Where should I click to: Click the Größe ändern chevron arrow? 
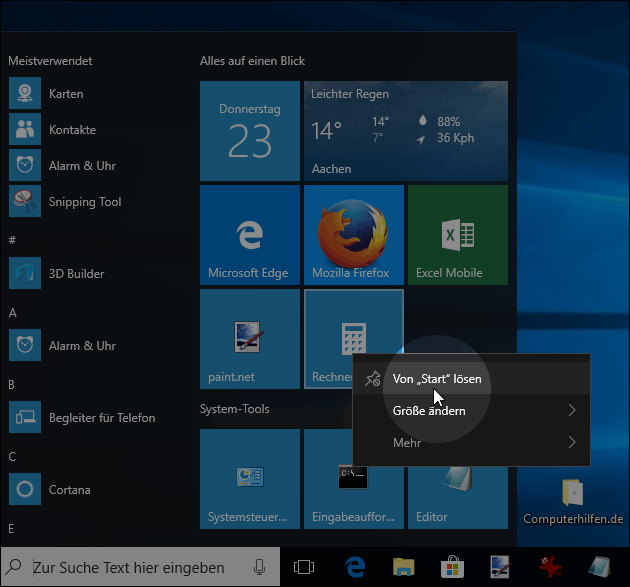(x=572, y=410)
